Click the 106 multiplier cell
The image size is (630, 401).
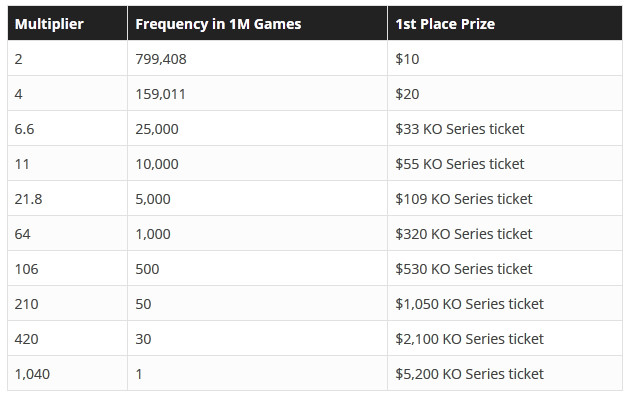(68, 268)
